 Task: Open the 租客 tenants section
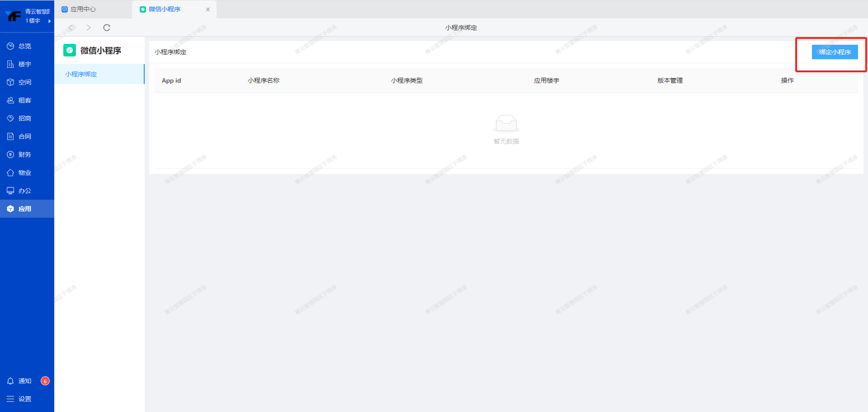pos(24,100)
